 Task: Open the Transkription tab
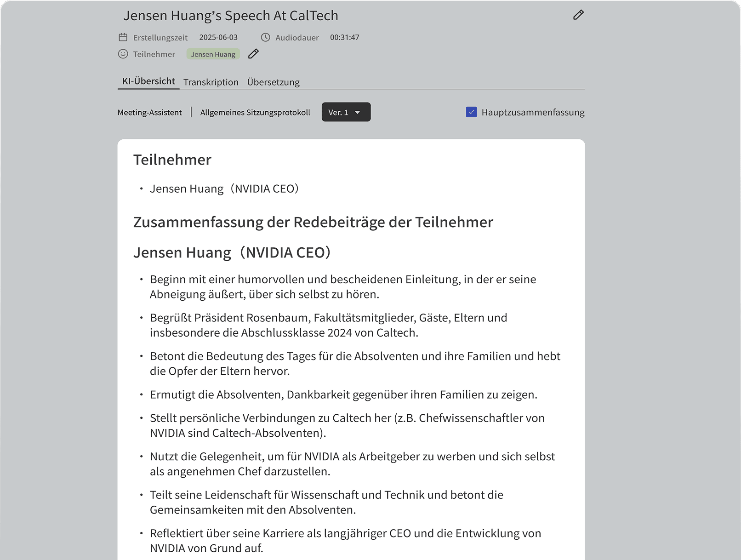[x=211, y=82]
